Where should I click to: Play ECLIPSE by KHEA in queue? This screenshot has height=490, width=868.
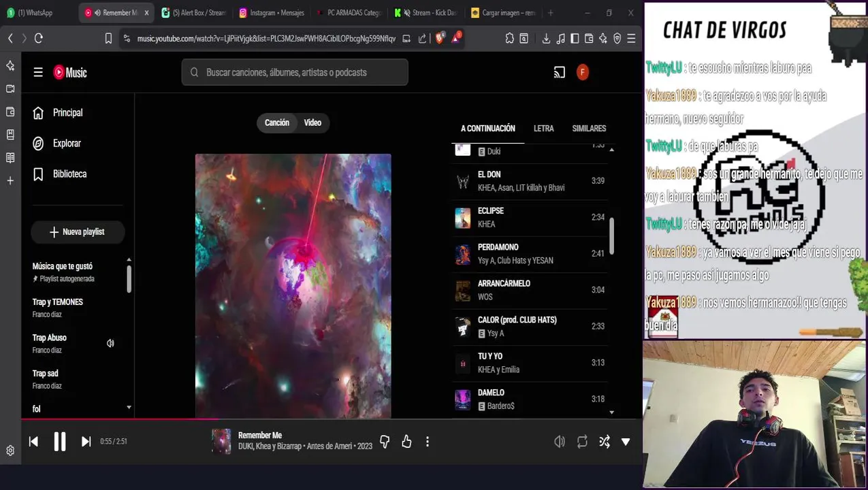[530, 218]
